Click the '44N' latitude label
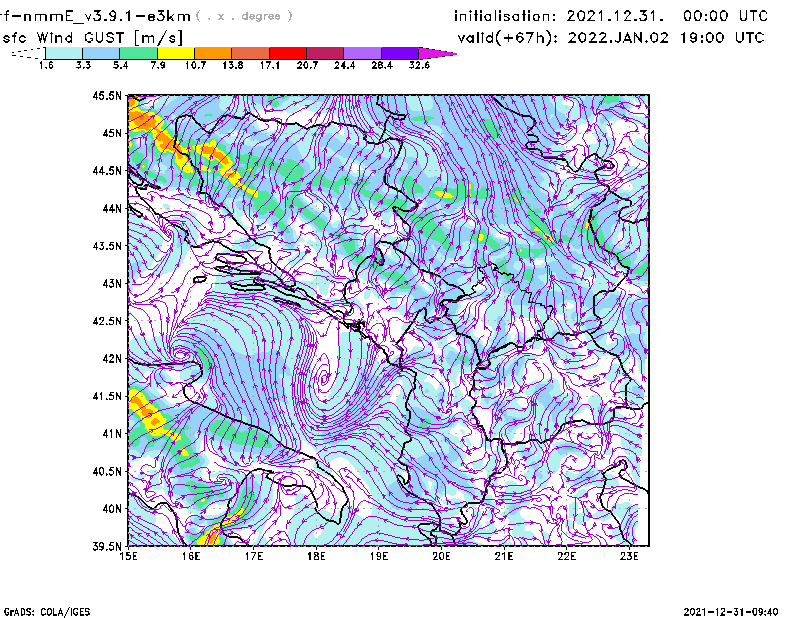 click(x=112, y=208)
